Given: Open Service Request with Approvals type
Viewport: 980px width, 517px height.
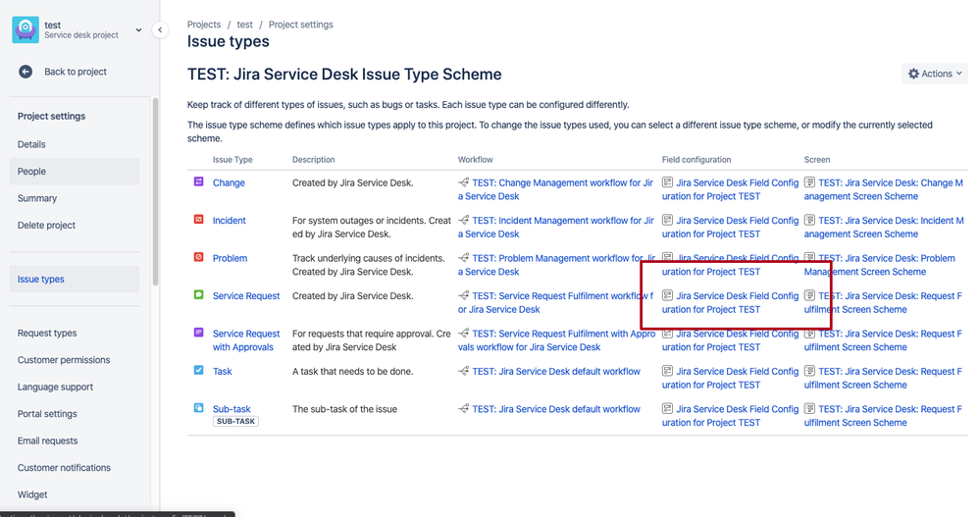Looking at the screenshot, I should pos(246,340).
